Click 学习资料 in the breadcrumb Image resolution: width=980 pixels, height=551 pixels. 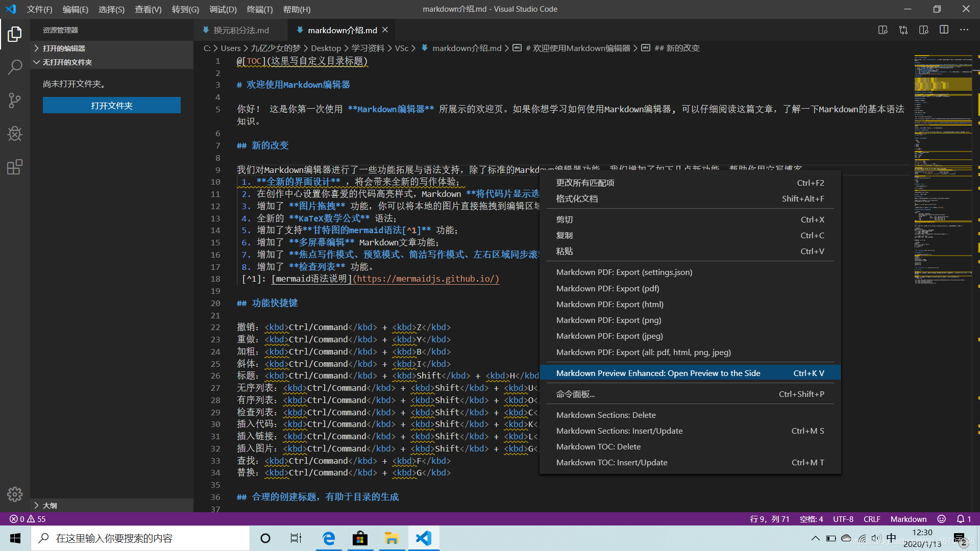click(367, 48)
